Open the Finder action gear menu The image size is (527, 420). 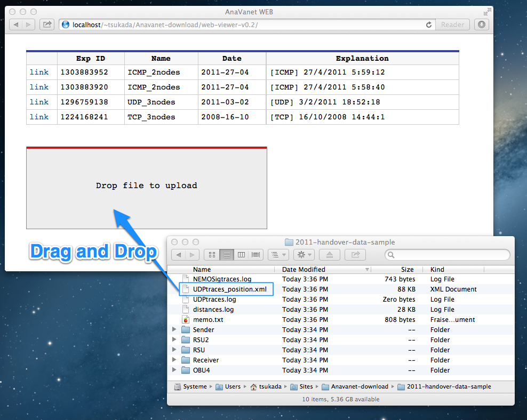point(304,255)
